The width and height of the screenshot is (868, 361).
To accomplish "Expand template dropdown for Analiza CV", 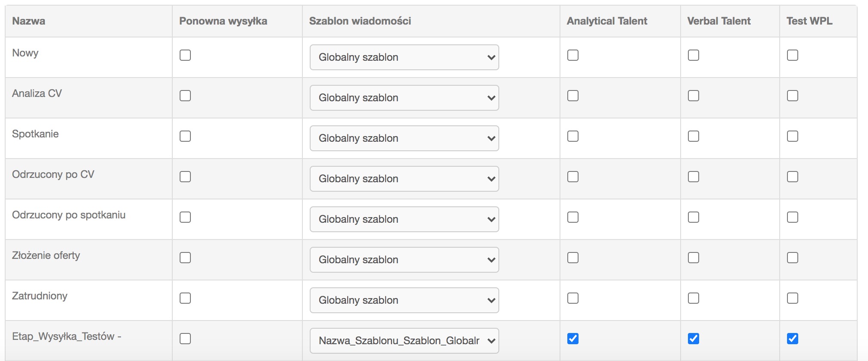I will [404, 98].
